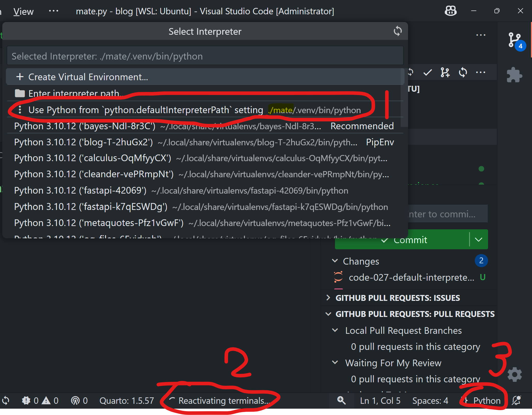Click Ln 1, Col 5 position indicator
Image resolution: width=532 pixels, height=415 pixels.
coord(380,400)
